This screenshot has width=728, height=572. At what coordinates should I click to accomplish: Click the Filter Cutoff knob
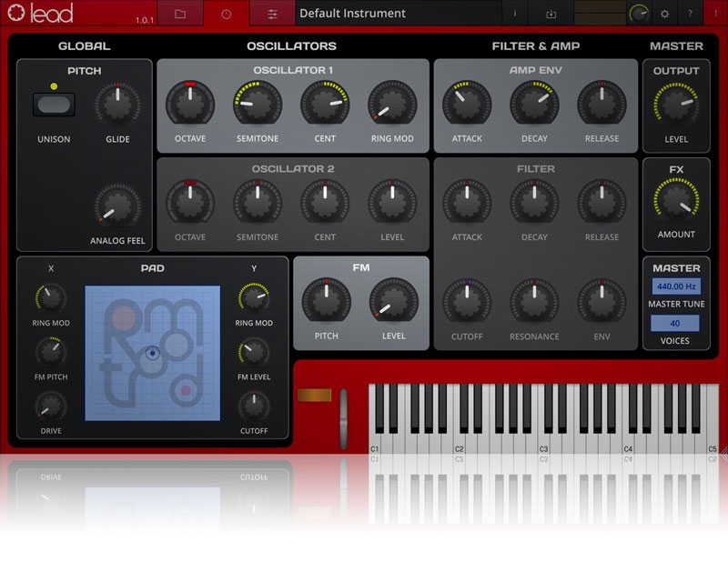pos(467,301)
